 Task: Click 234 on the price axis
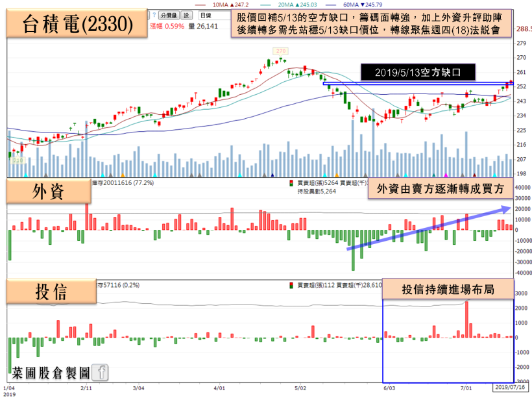(521, 116)
